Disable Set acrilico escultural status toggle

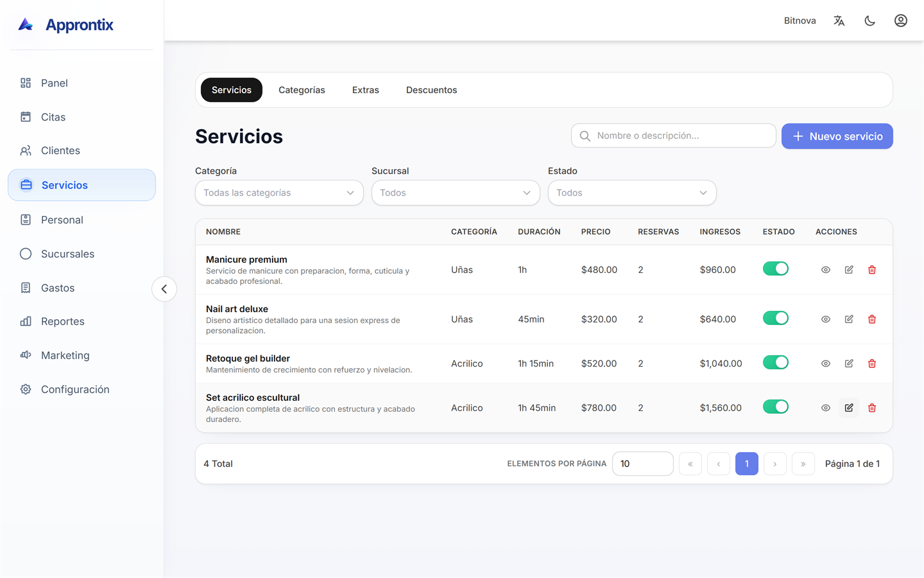tap(775, 407)
